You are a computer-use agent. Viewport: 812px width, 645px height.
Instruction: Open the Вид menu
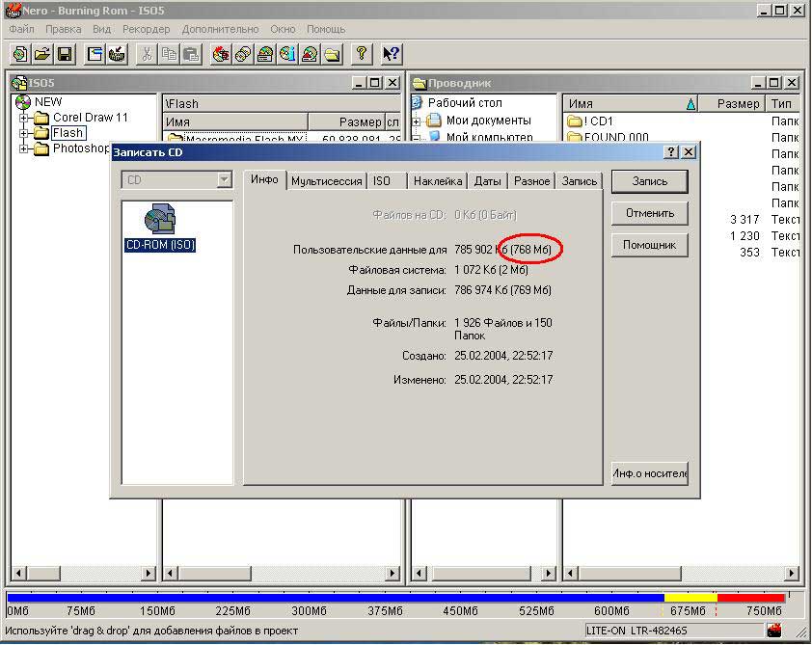pos(101,29)
